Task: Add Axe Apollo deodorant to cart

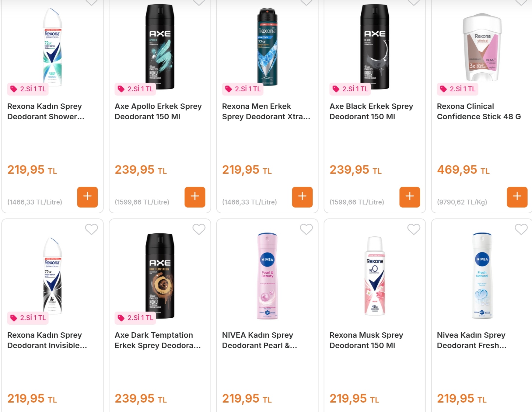Action: point(195,197)
